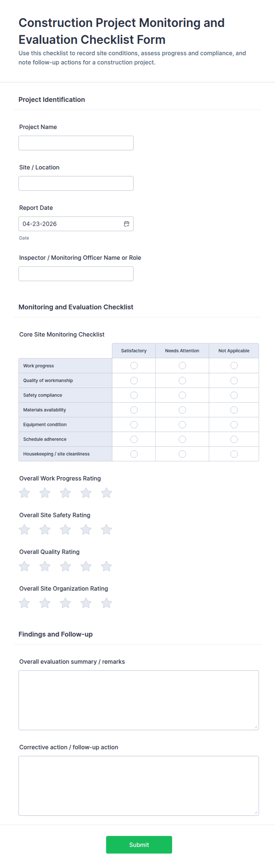Mark Work progress as Satisfactory
Image resolution: width=275 pixels, height=868 pixels.
tap(134, 366)
